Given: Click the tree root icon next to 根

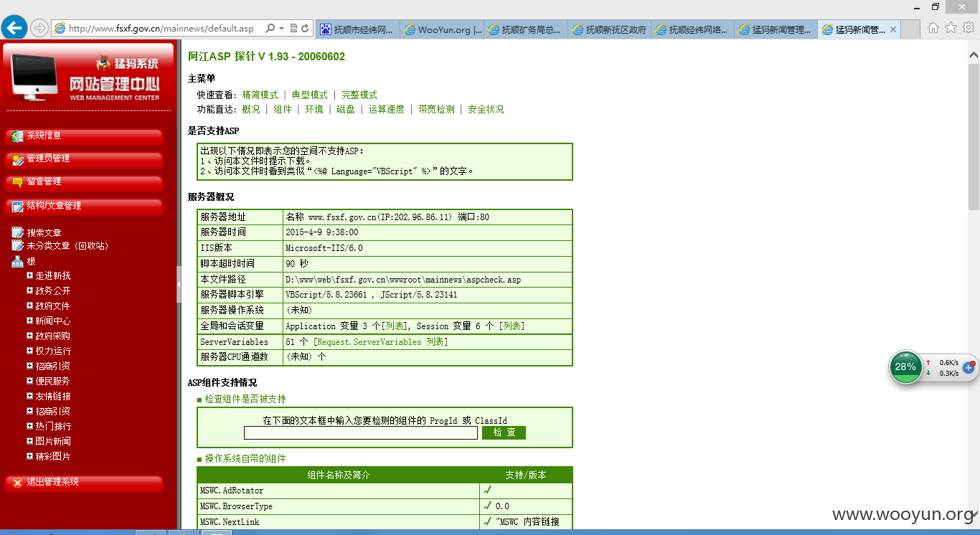Looking at the screenshot, I should tap(17, 262).
